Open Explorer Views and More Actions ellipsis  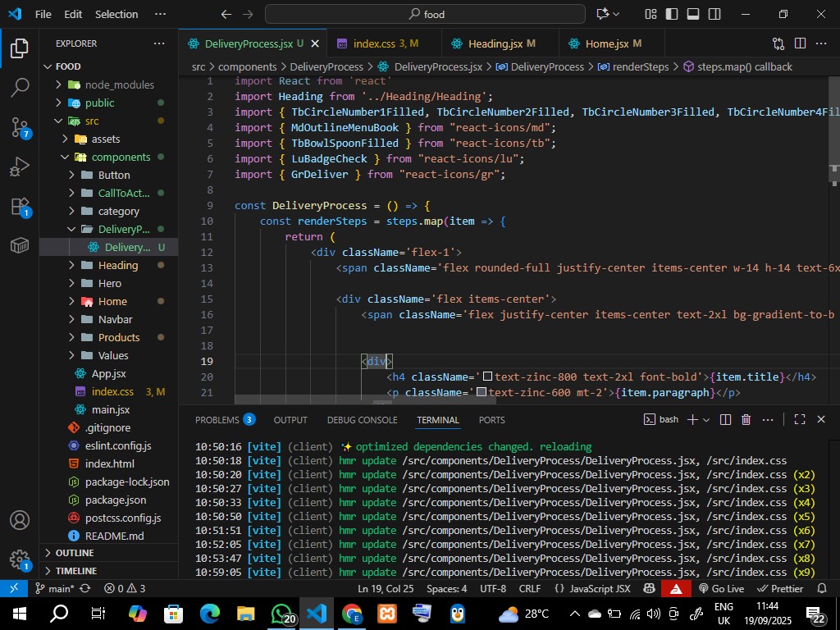click(159, 43)
